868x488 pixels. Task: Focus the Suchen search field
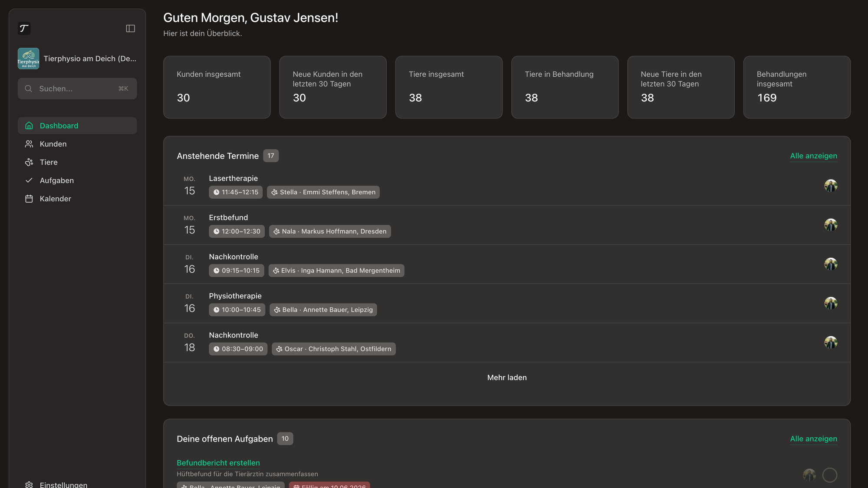(x=77, y=88)
